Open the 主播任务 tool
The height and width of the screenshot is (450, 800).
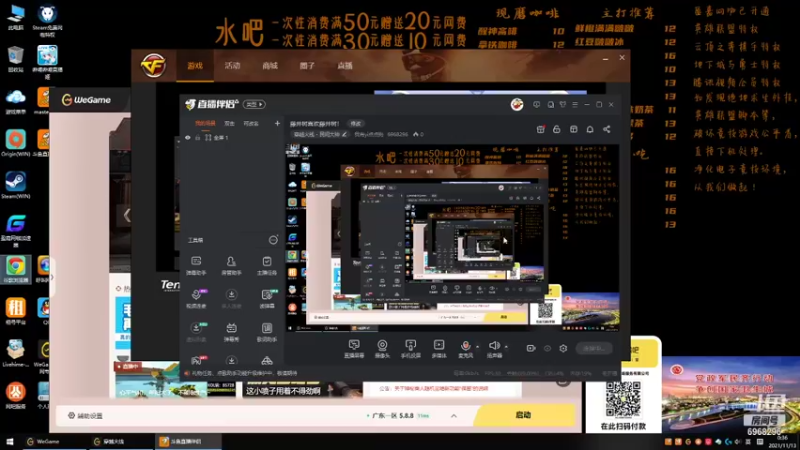pyautogui.click(x=267, y=265)
